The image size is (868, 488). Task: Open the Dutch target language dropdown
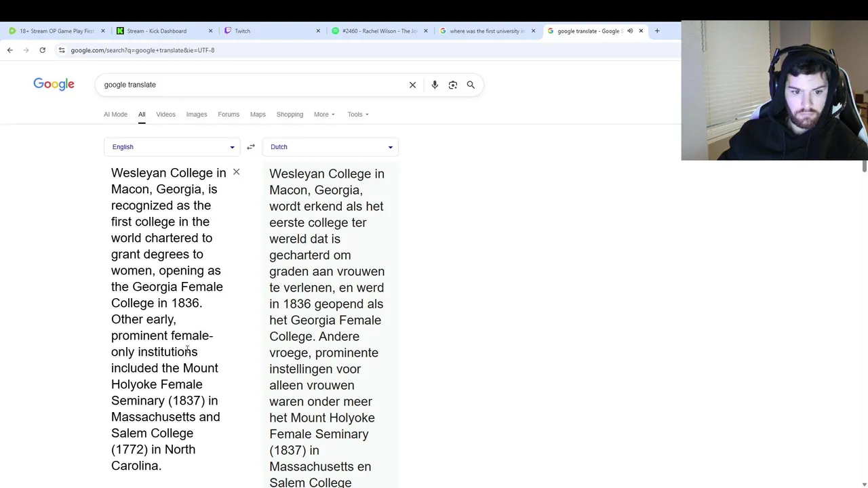(330, 147)
